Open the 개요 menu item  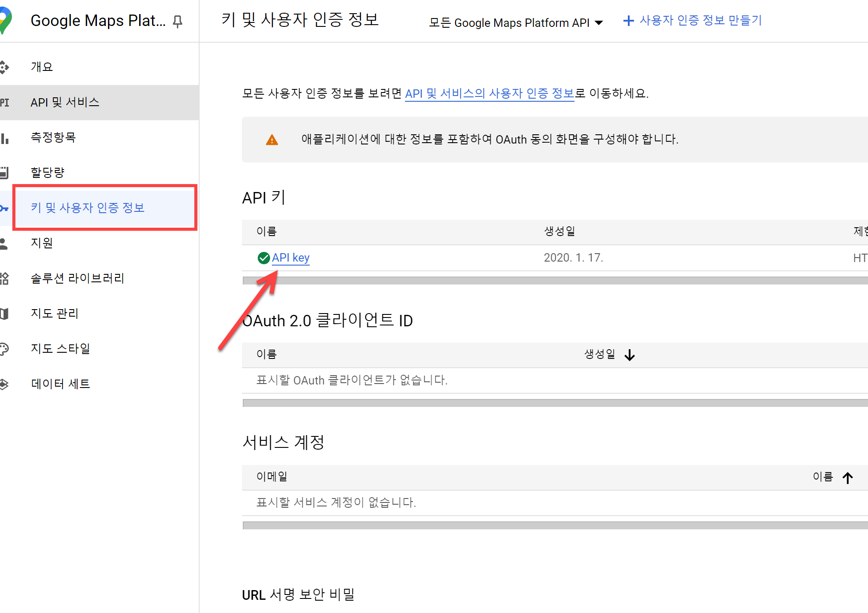(42, 67)
